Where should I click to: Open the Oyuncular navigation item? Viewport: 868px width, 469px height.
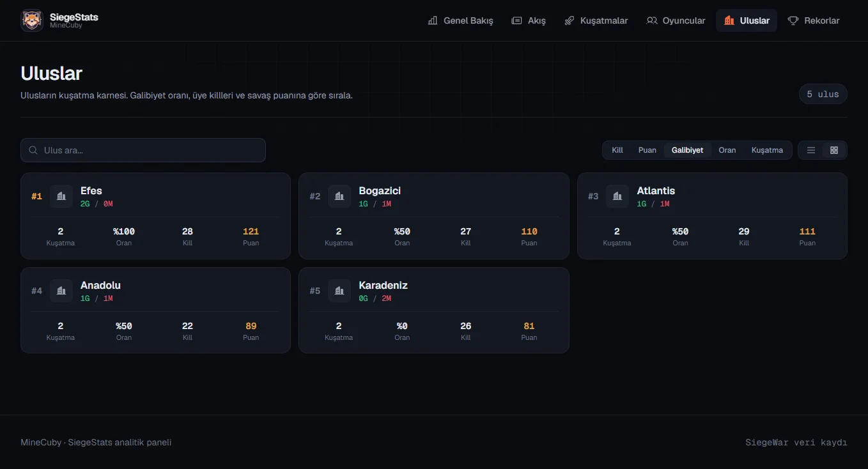676,20
